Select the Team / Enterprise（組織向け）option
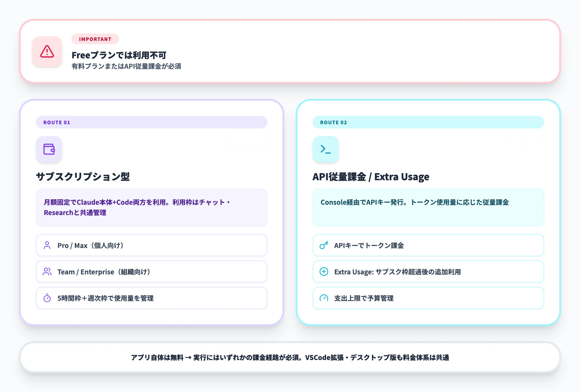Viewport: 580px width, 392px height. tap(152, 272)
